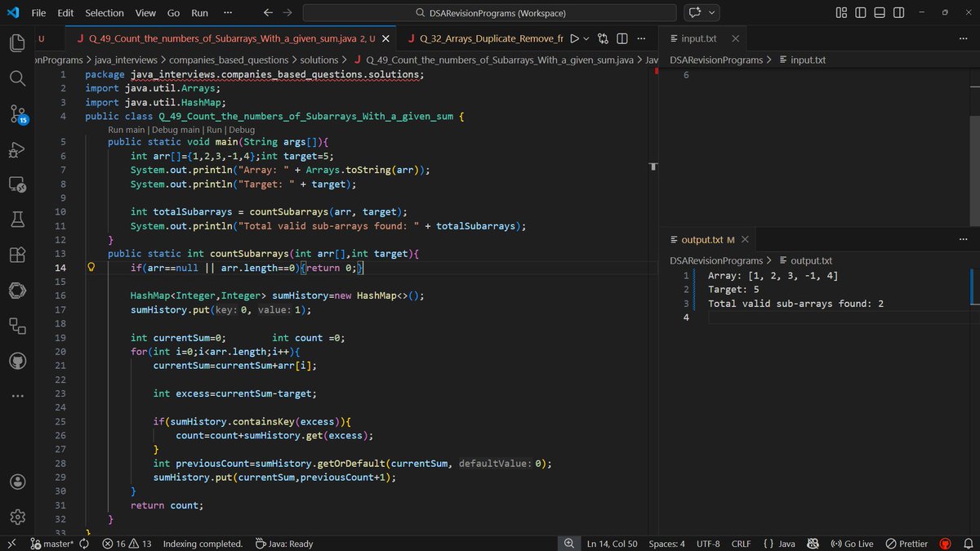Open the run options dropdown arrow

click(586, 38)
